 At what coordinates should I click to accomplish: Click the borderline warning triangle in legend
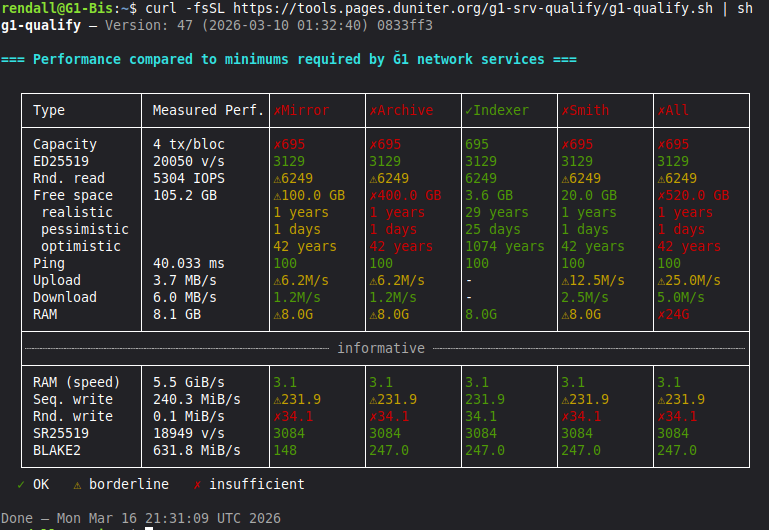click(77, 484)
